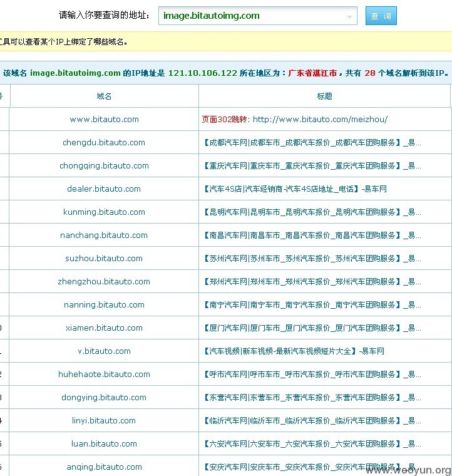Click the 汽车4S店 title link
452x476 pixels.
coord(295,189)
